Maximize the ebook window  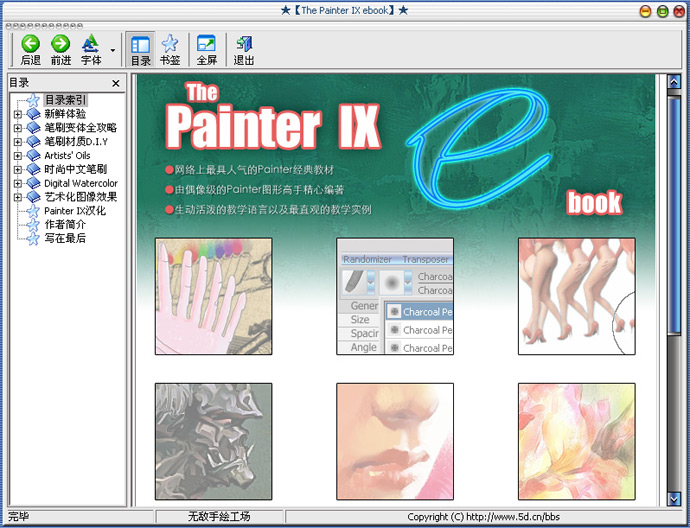[662, 11]
